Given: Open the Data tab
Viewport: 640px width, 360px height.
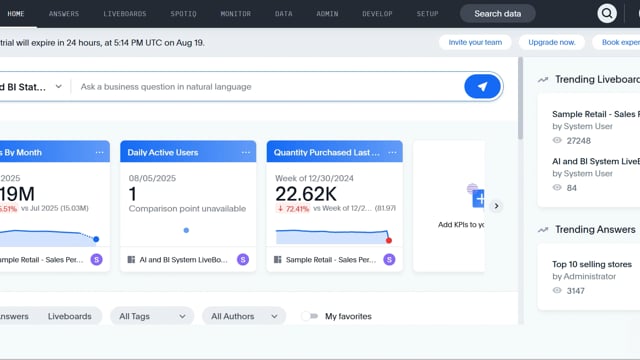Looking at the screenshot, I should tap(283, 13).
